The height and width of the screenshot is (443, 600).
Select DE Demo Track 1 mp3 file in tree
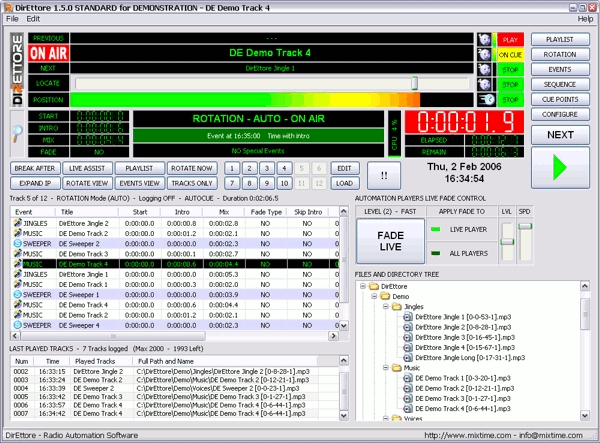click(408, 379)
